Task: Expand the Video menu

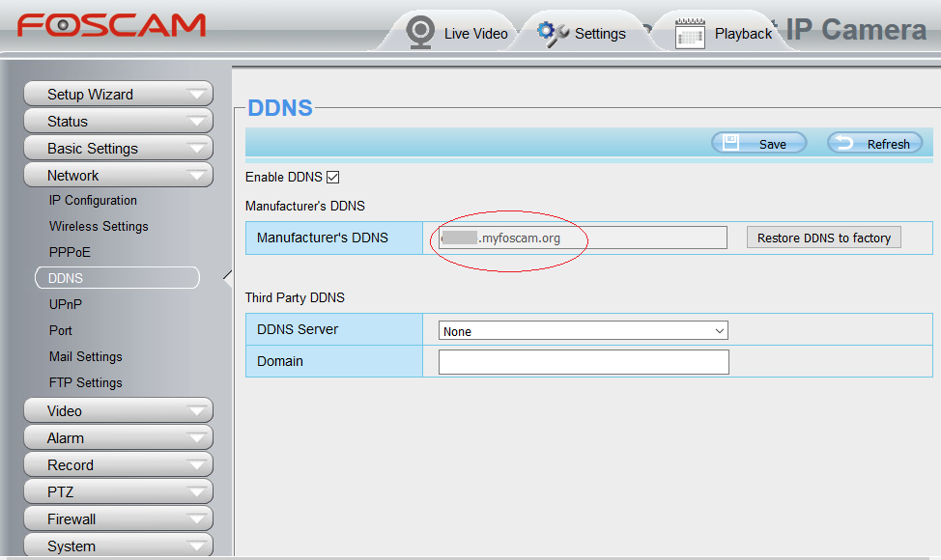Action: tap(118, 410)
